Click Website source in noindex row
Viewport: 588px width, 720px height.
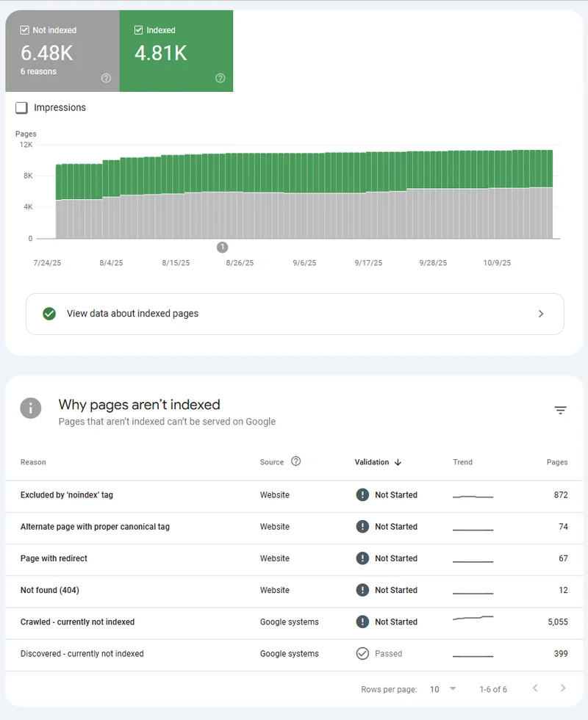(x=275, y=495)
